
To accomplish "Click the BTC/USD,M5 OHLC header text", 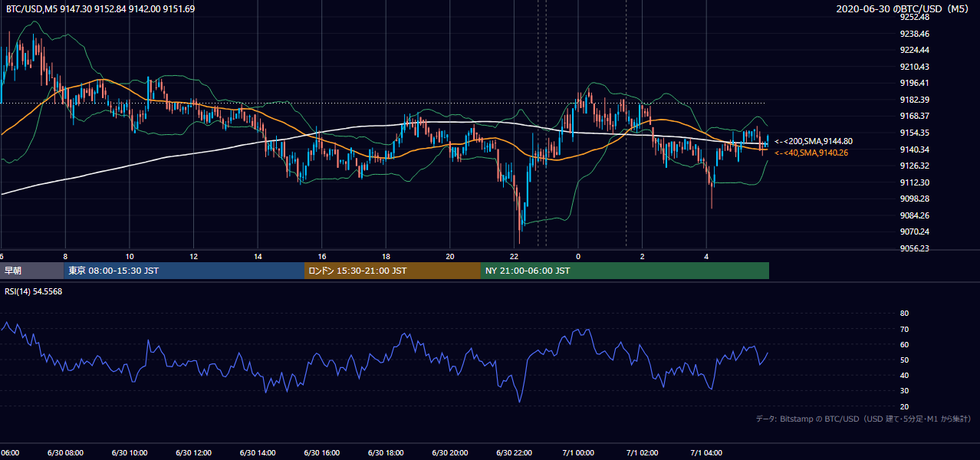I will coord(100,8).
